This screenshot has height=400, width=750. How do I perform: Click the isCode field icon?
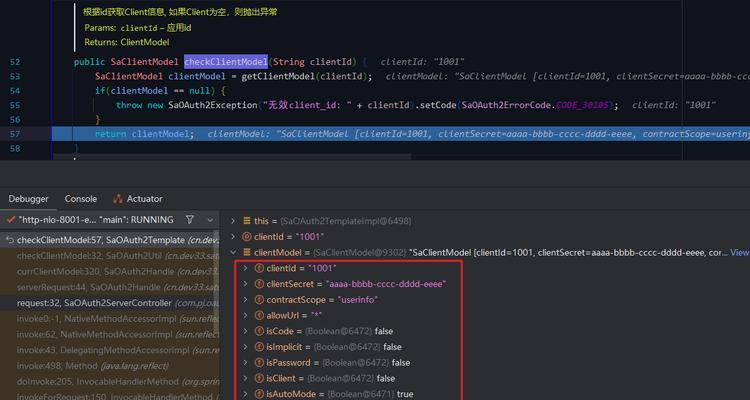click(x=259, y=331)
